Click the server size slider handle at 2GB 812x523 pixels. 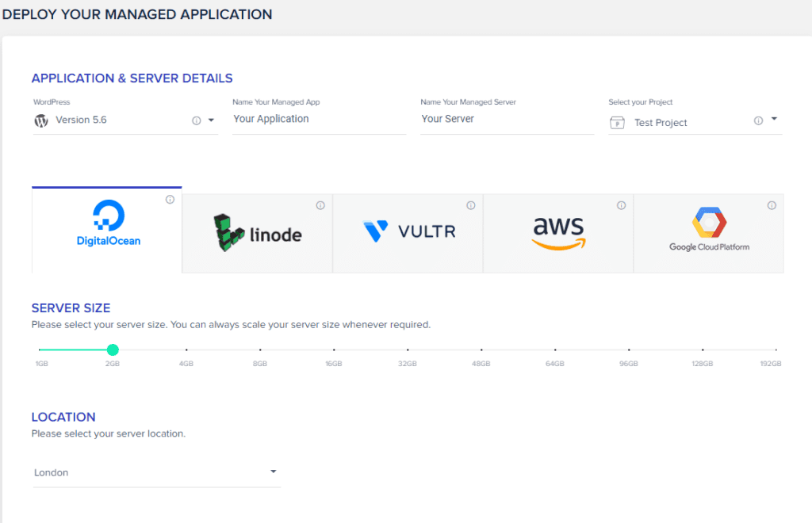pyautogui.click(x=113, y=350)
